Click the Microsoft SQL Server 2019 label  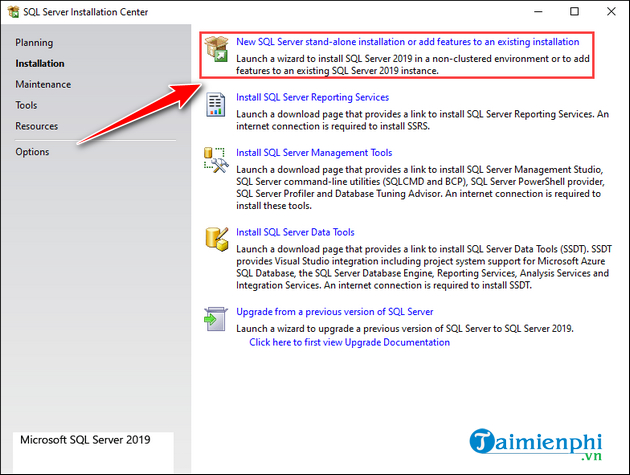point(85,440)
